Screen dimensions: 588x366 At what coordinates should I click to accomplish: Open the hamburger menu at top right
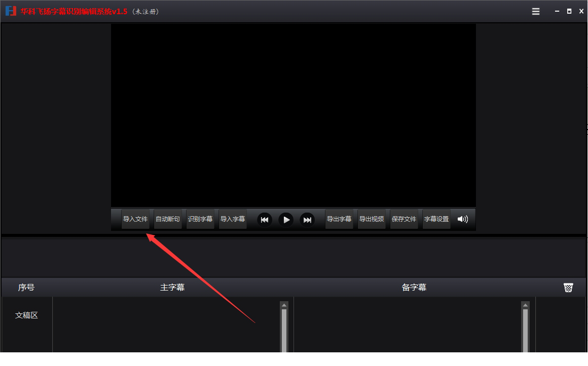[535, 11]
